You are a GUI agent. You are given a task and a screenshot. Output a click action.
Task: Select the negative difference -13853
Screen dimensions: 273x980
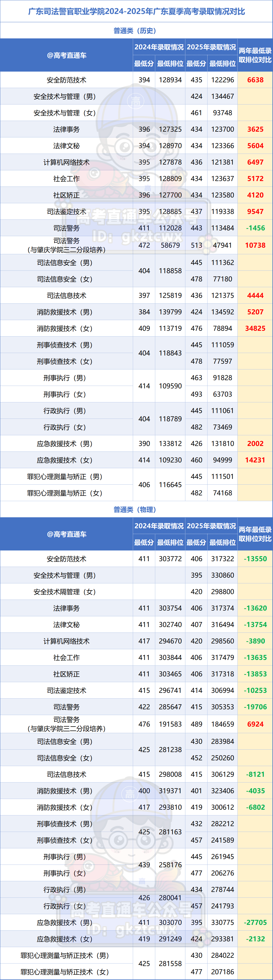pos(255,674)
